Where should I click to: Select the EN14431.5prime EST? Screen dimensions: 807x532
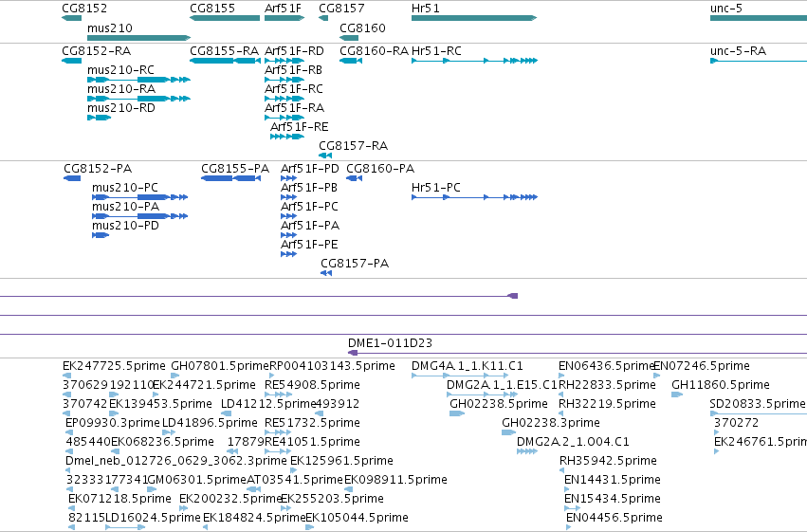567,489
